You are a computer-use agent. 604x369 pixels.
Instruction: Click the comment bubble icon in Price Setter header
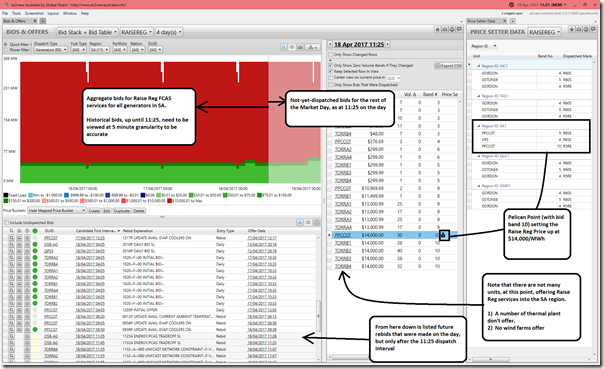click(x=593, y=29)
